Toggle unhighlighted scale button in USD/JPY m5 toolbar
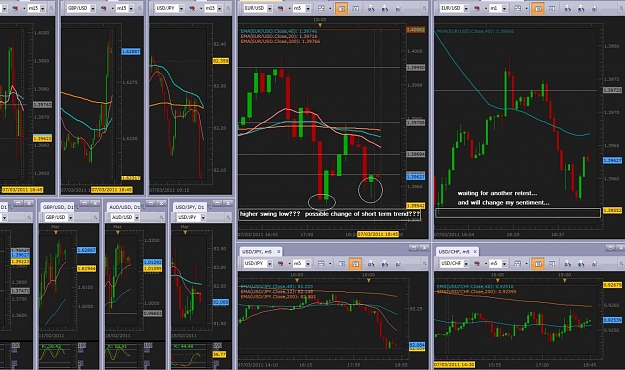625x370 pixels. 342,264
